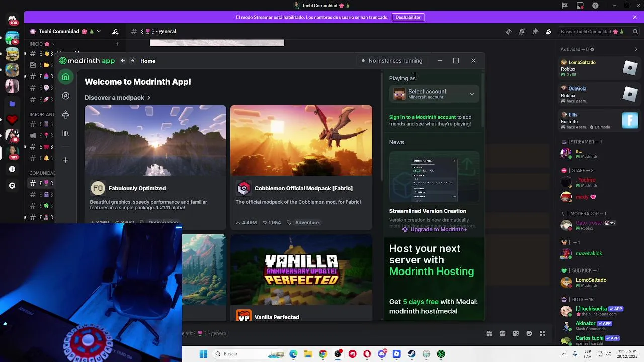Click Upgrade to Modrinth+ link
The width and height of the screenshot is (644, 362).
pyautogui.click(x=435, y=229)
